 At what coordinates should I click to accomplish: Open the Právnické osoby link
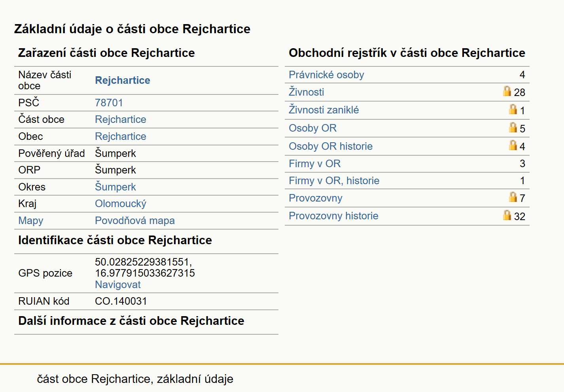[326, 75]
